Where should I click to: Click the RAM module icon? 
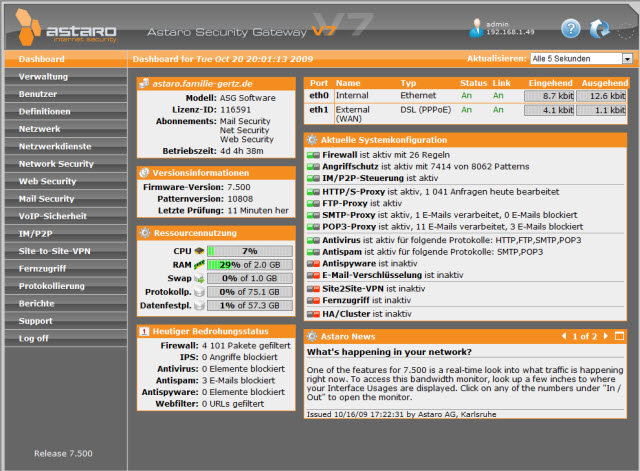(x=199, y=264)
